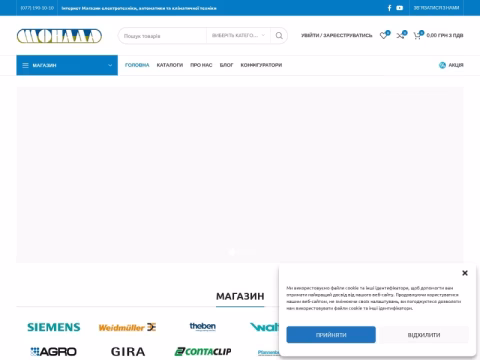Viewport: 480px width, 360px height.
Task: Open the Conta-Clip brand logo
Action: pos(203,351)
